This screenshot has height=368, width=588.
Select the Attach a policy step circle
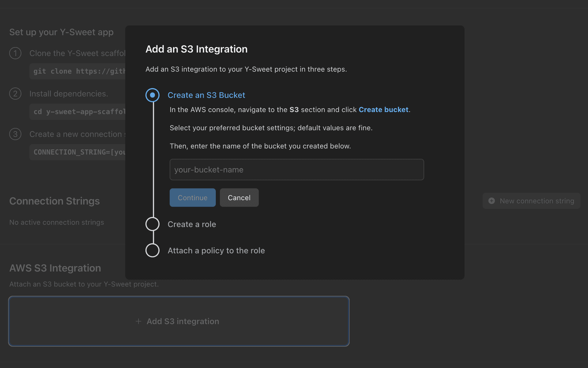[153, 251]
